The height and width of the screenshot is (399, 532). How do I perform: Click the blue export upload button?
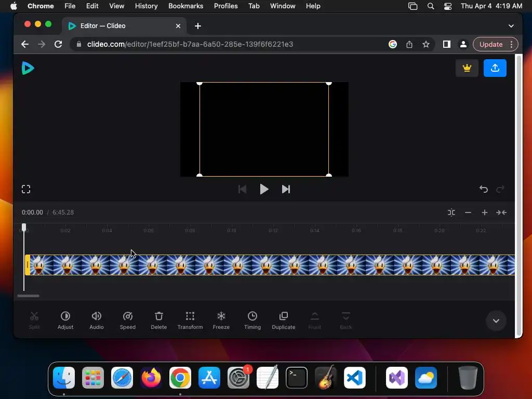point(495,68)
